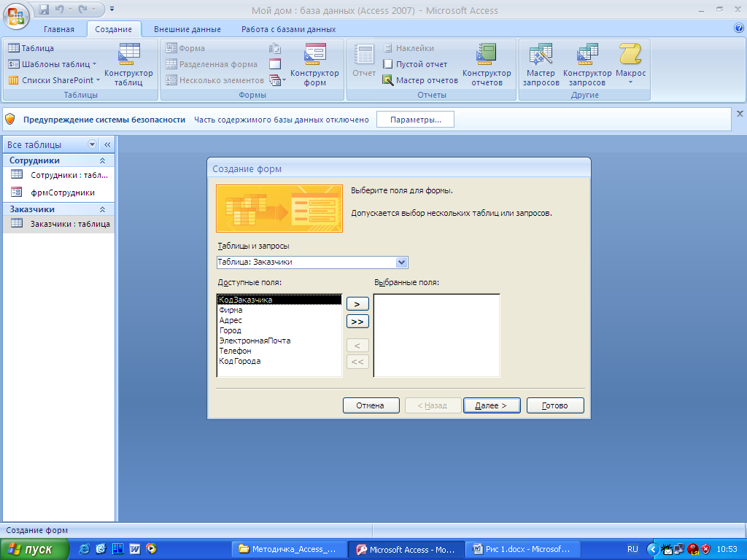Add selected field with > button
This screenshot has height=560, width=747.
click(x=357, y=304)
